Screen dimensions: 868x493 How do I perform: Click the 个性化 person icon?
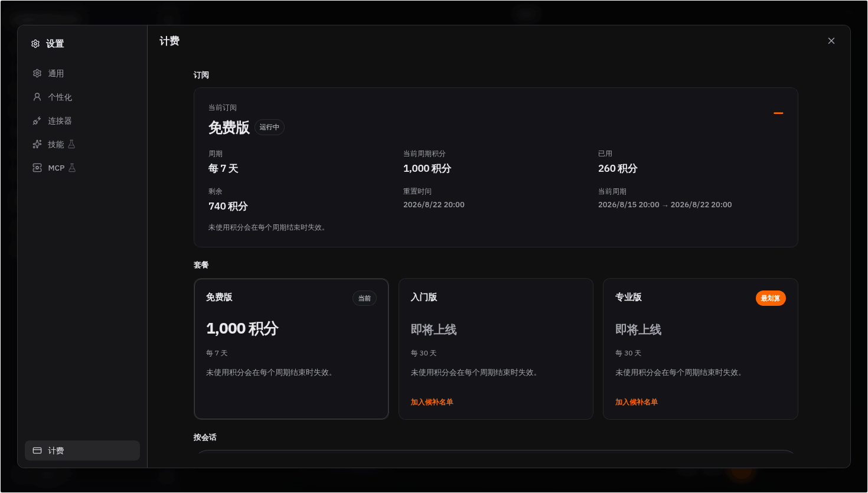[37, 97]
